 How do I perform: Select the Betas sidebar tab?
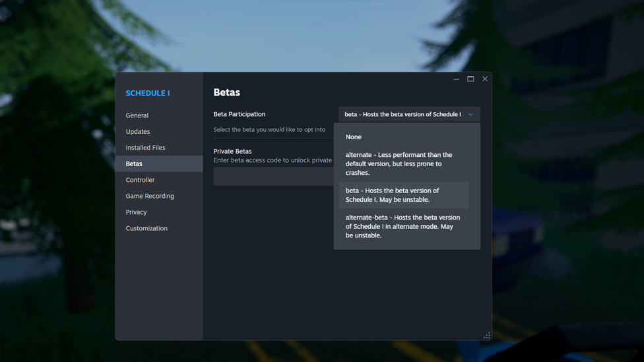[159, 164]
